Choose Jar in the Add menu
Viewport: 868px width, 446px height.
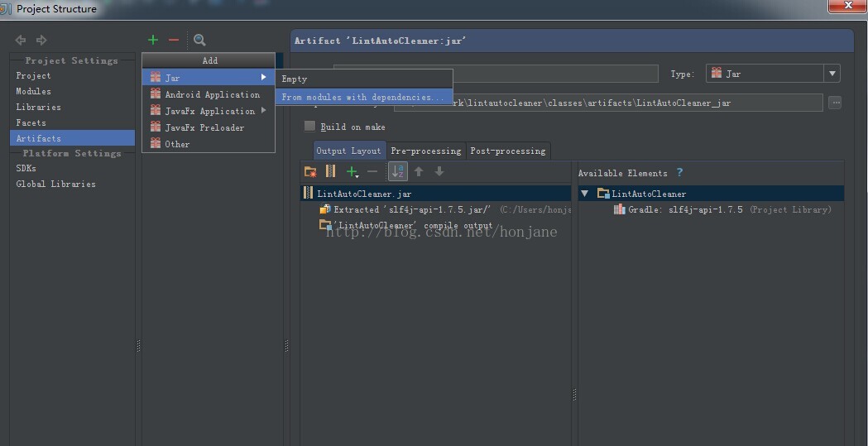point(209,78)
